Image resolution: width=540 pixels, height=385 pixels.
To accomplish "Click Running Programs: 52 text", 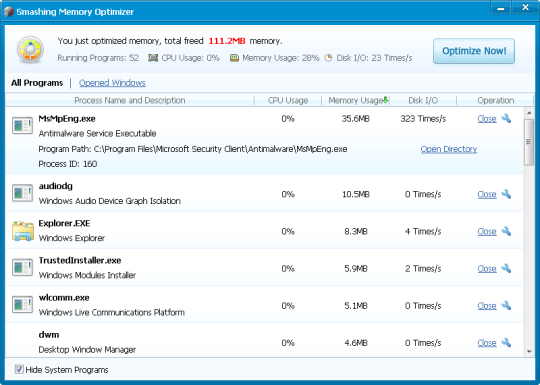I will pyautogui.click(x=98, y=58).
